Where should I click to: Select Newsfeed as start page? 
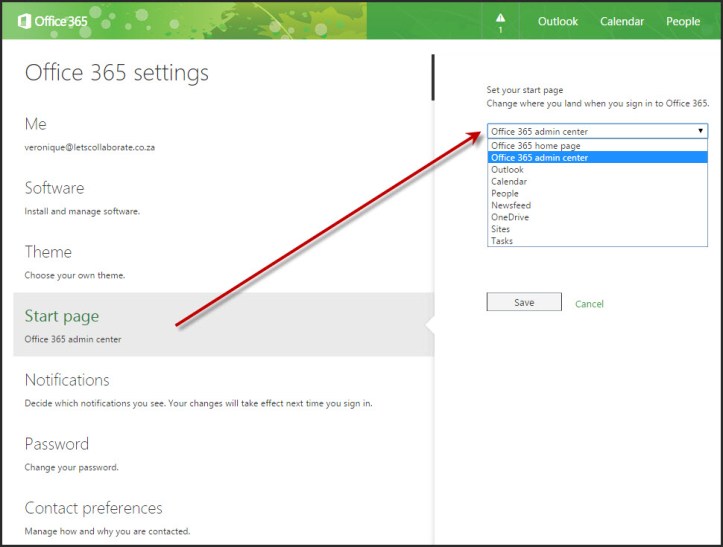[511, 205]
